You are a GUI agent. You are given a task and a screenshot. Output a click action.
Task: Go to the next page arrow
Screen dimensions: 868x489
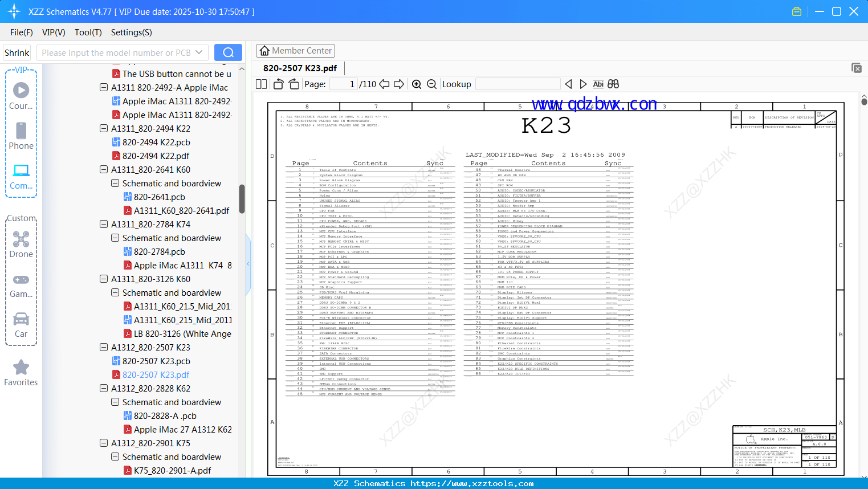click(399, 84)
